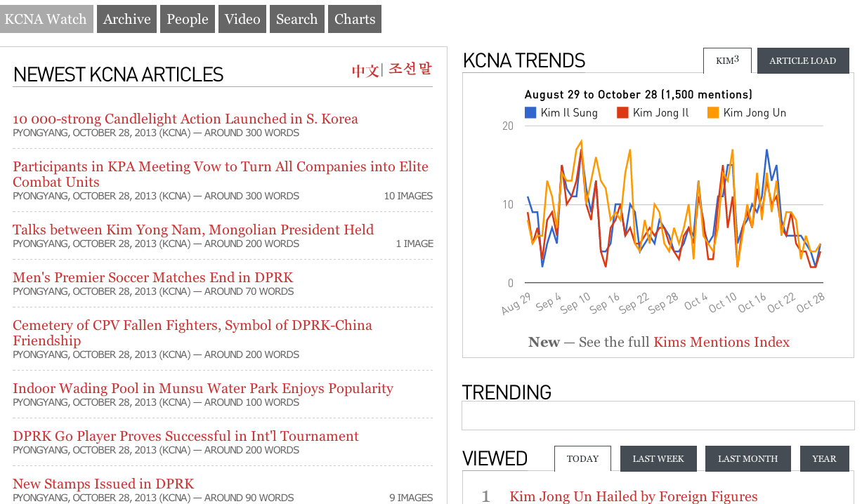The width and height of the screenshot is (862, 504).
Task: Open the Kims Mentions Index link
Action: click(x=721, y=342)
